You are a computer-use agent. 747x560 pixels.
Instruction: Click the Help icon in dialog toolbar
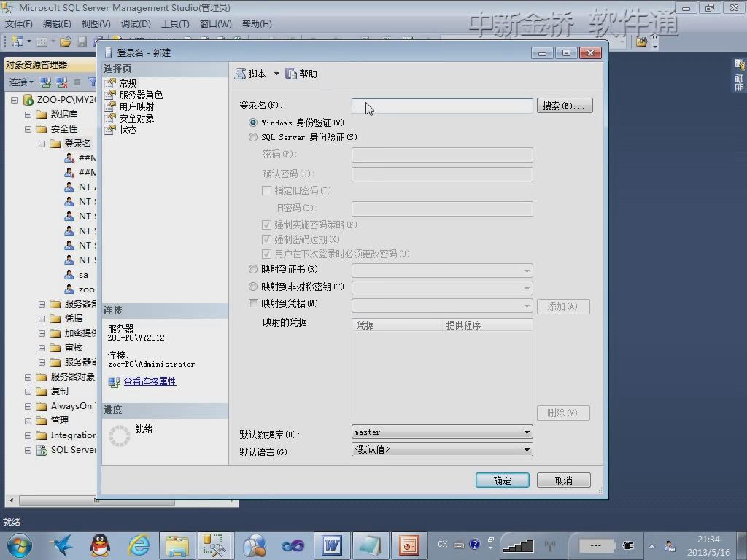[x=290, y=74]
